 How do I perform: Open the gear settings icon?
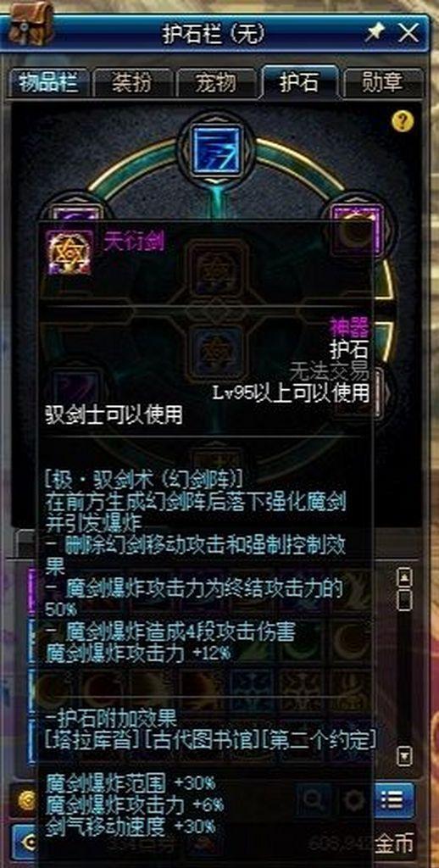(x=354, y=798)
